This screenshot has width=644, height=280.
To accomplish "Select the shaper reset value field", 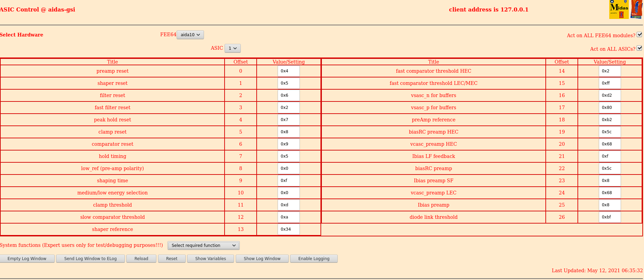I will click(289, 83).
